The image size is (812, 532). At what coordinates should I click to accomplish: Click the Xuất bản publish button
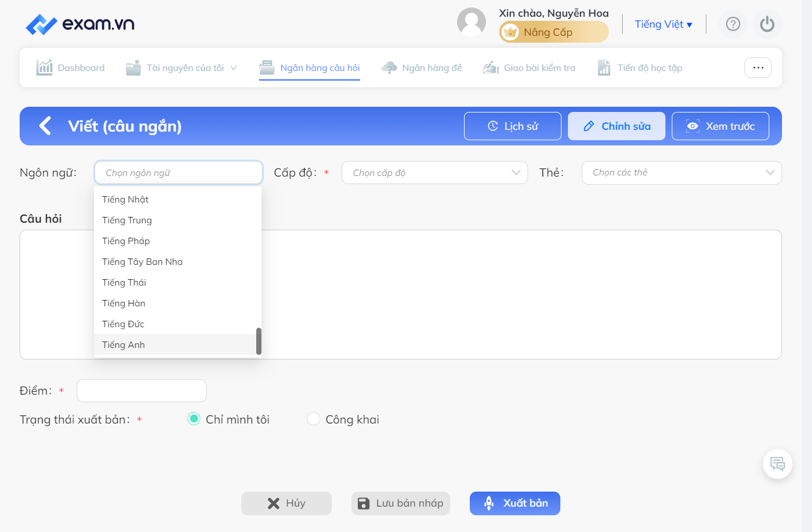pyautogui.click(x=515, y=503)
